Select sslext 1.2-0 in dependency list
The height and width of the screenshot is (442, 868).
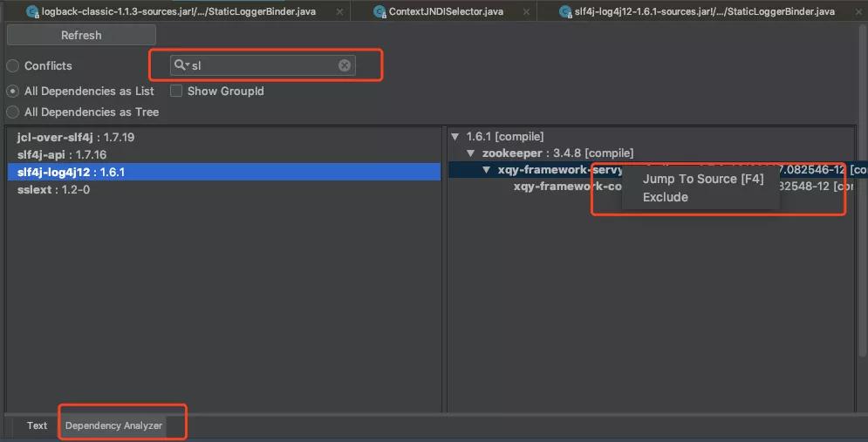53,190
